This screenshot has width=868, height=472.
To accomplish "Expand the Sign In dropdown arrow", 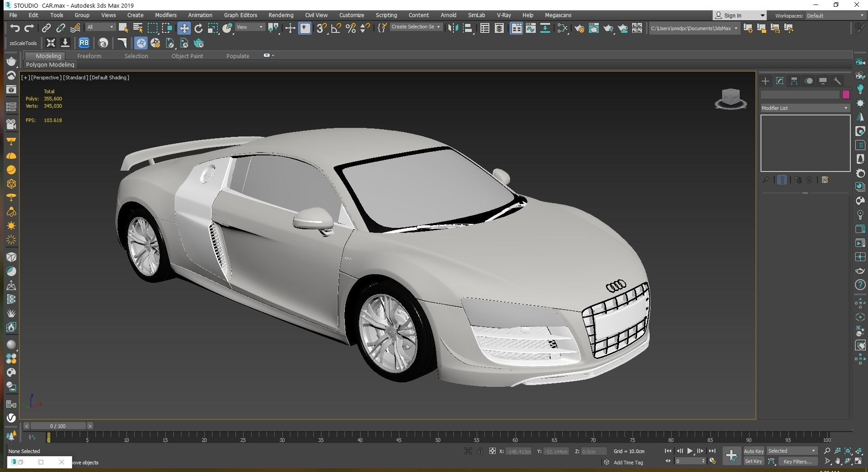I will point(762,15).
